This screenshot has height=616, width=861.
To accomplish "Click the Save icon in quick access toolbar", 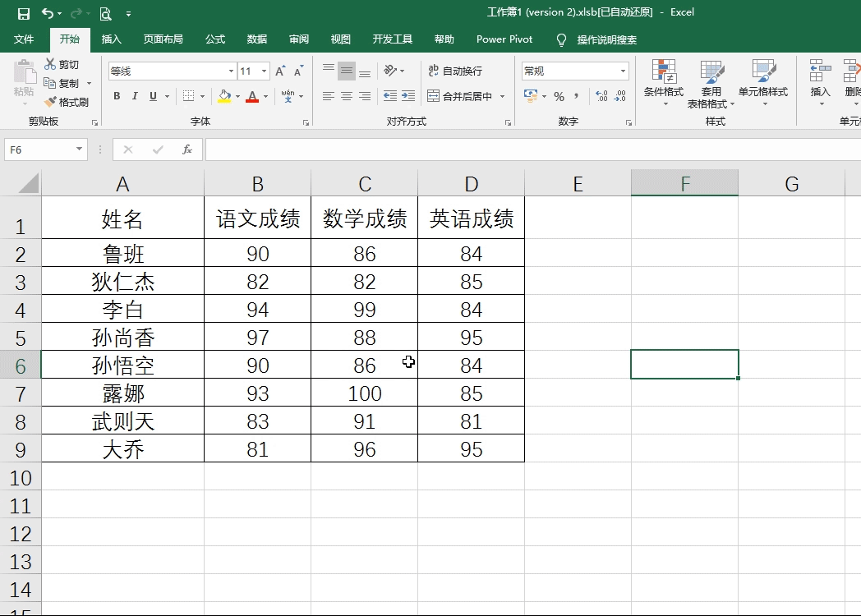I will click(24, 13).
